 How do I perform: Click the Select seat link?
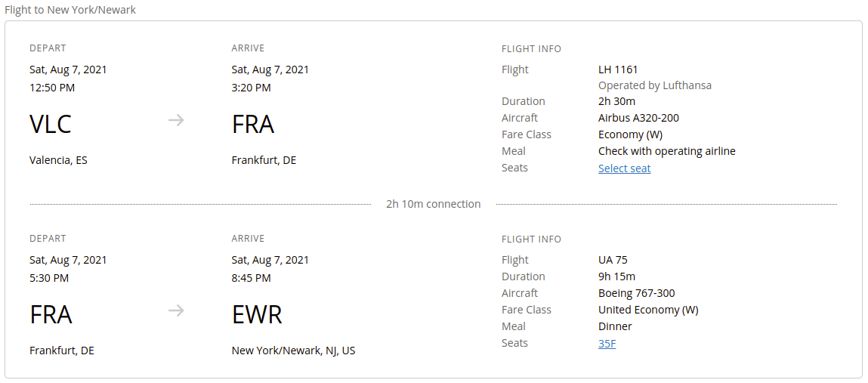[624, 168]
